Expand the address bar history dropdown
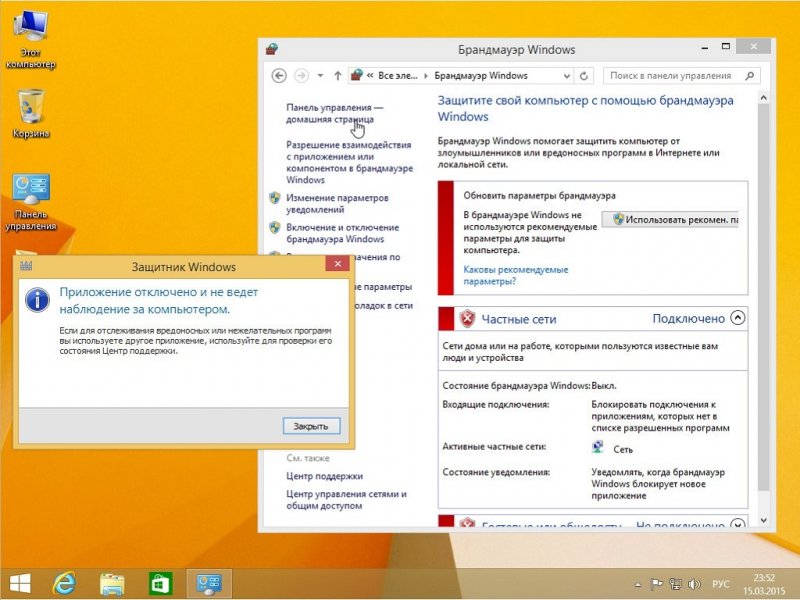Viewport: 800px width, 600px height. 566,76
